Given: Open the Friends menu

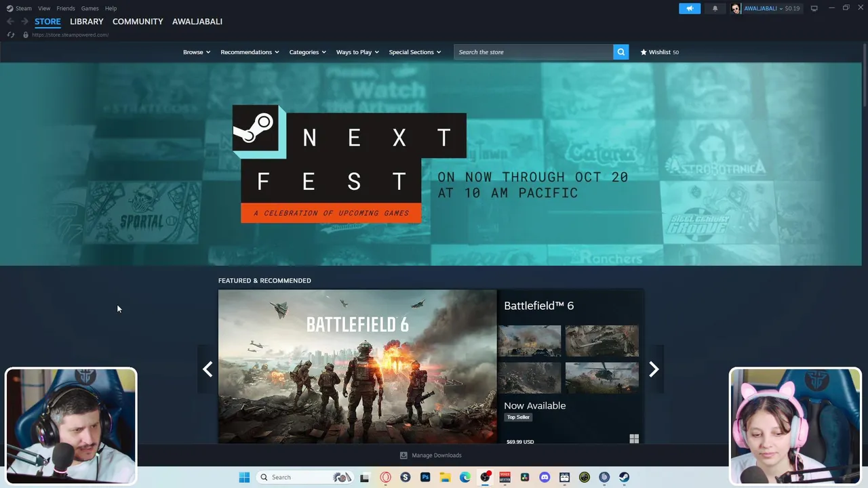Looking at the screenshot, I should coord(66,8).
